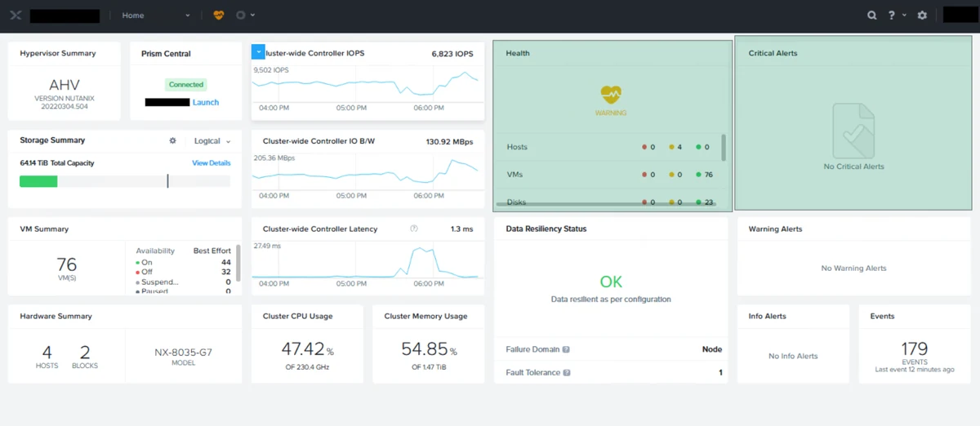The image size is (980, 426).
Task: Click the Fault Tolerance help icon
Action: pyautogui.click(x=567, y=373)
